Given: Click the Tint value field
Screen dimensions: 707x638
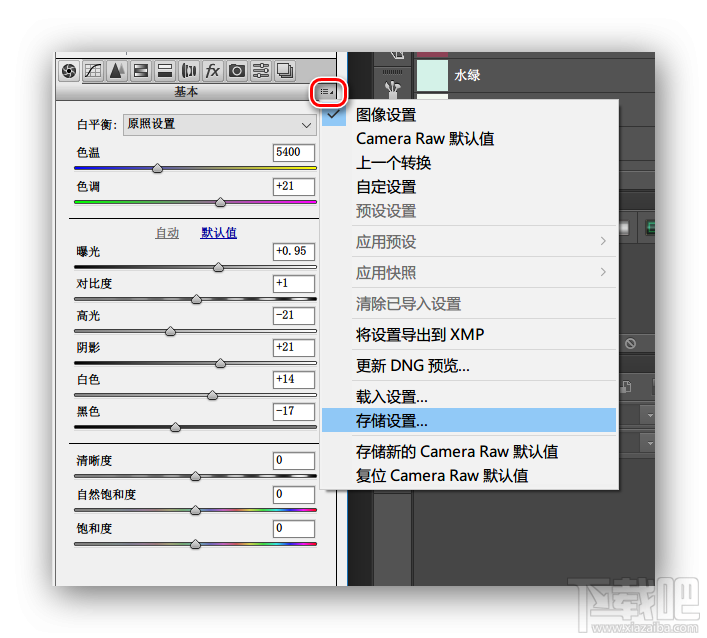Looking at the screenshot, I should tap(294, 186).
